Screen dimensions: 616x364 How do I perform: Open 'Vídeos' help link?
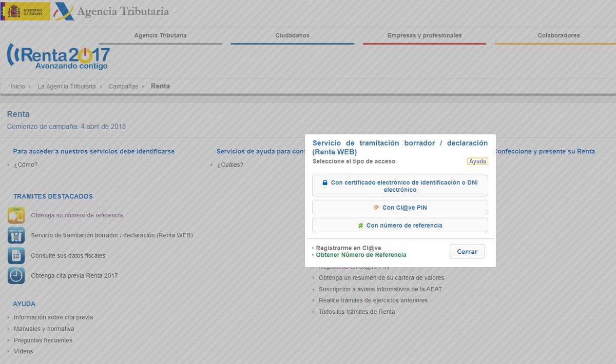(x=24, y=352)
